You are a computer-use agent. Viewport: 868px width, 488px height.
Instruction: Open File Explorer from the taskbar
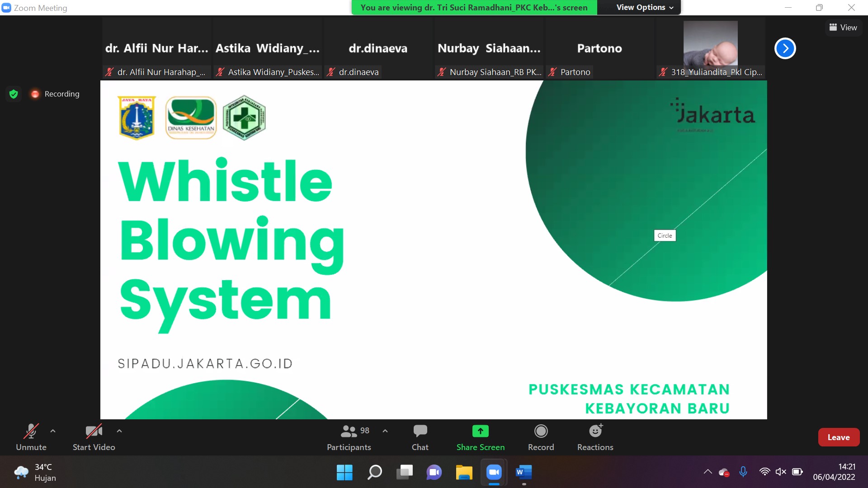(x=464, y=473)
